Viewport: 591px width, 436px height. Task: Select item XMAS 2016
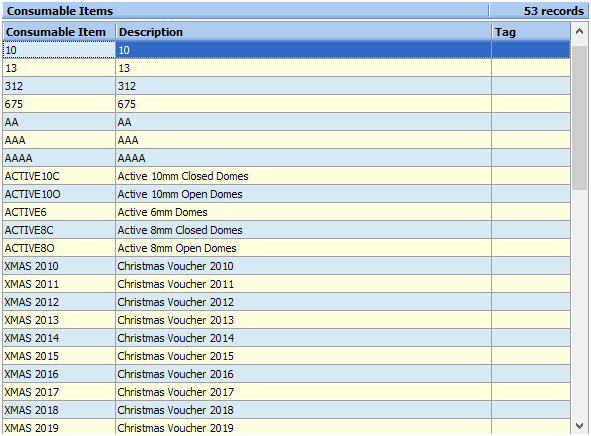tap(59, 374)
